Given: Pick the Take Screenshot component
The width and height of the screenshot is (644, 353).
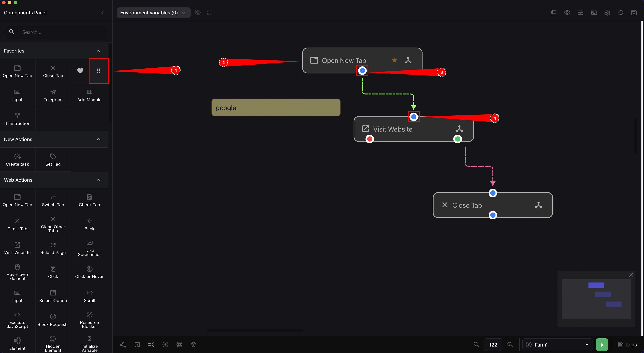Looking at the screenshot, I should coord(89,248).
